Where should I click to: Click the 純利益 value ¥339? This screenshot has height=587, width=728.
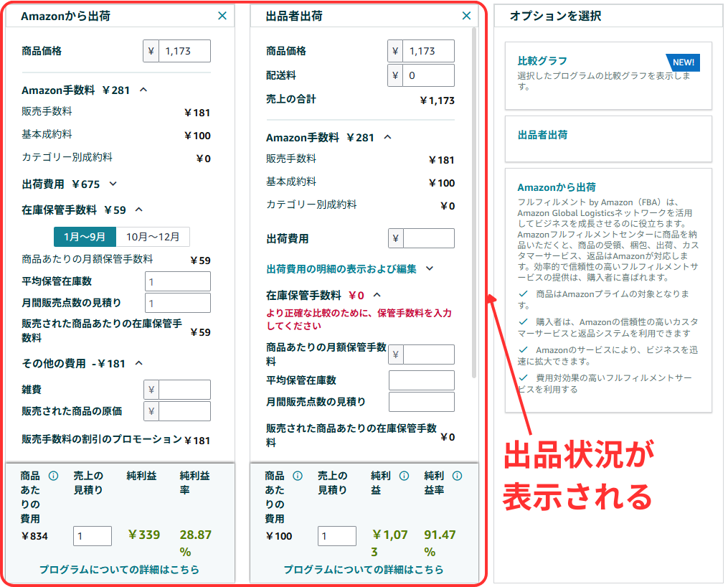coord(144,535)
